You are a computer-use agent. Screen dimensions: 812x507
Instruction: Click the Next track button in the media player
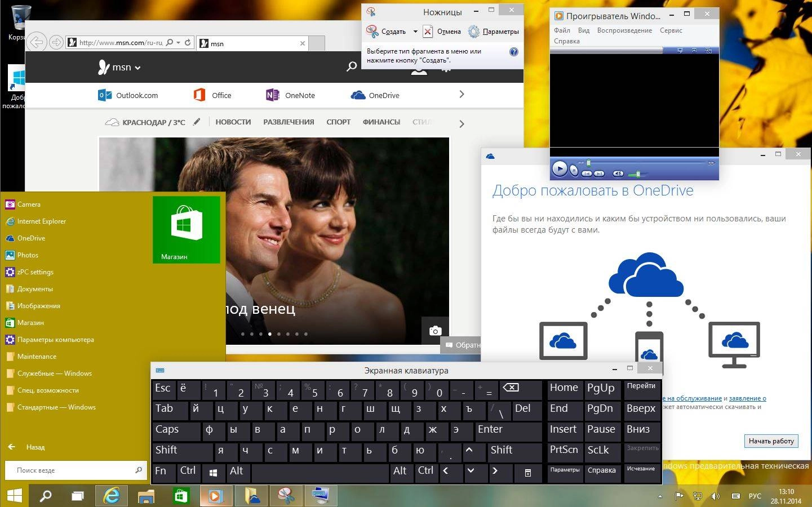pyautogui.click(x=599, y=174)
